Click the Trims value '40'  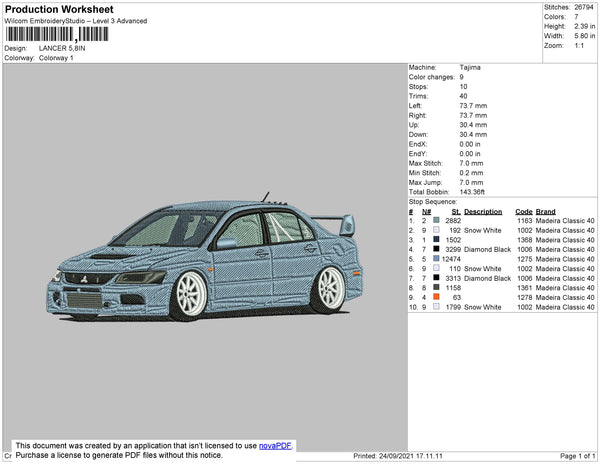click(x=463, y=96)
